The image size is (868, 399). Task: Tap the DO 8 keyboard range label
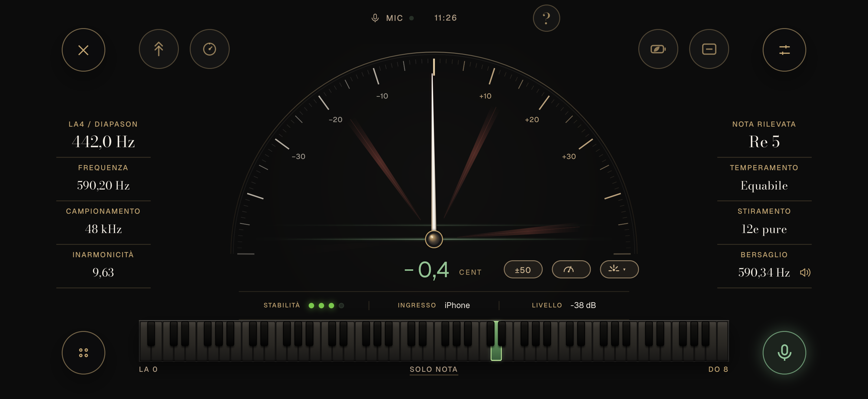(718, 369)
